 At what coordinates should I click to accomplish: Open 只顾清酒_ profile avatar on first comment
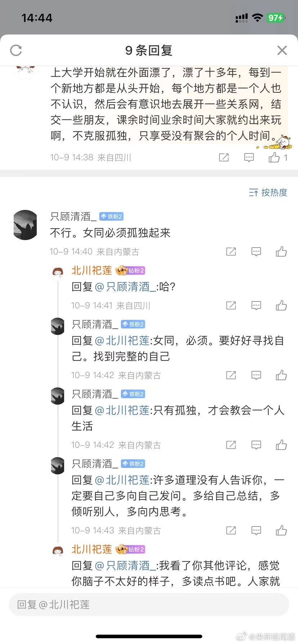point(25,225)
